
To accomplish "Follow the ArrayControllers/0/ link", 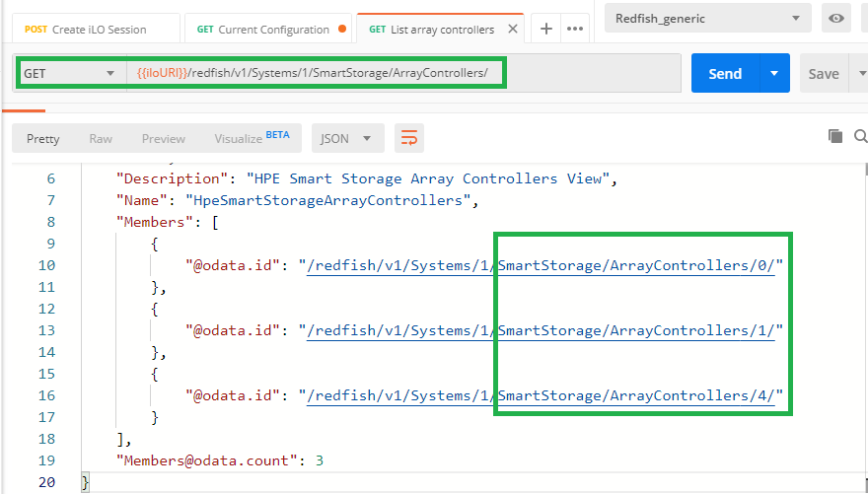I will point(541,265).
